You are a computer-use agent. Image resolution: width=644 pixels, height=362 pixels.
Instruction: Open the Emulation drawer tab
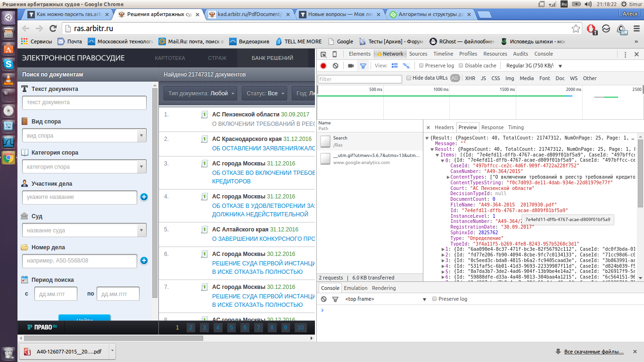tap(355, 288)
